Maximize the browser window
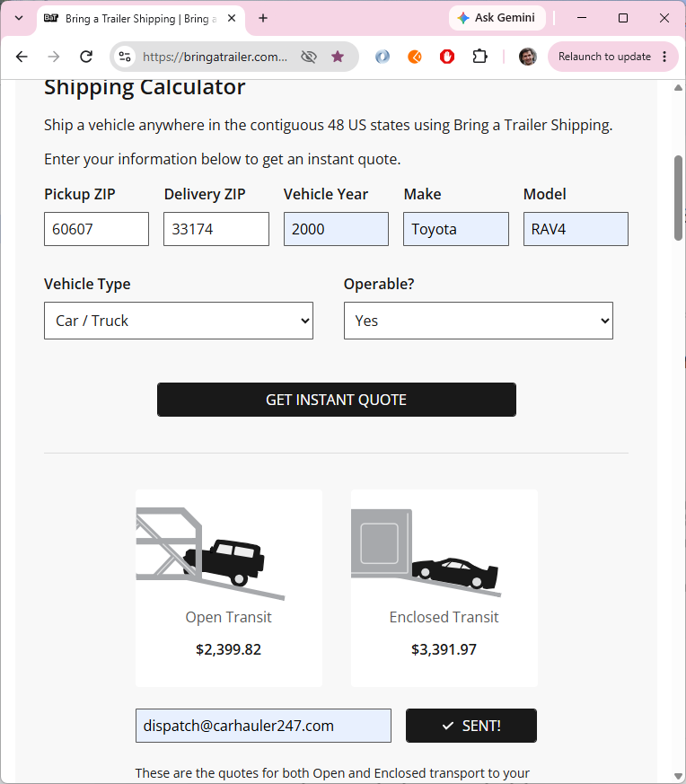Image resolution: width=686 pixels, height=784 pixels. pyautogui.click(x=623, y=18)
